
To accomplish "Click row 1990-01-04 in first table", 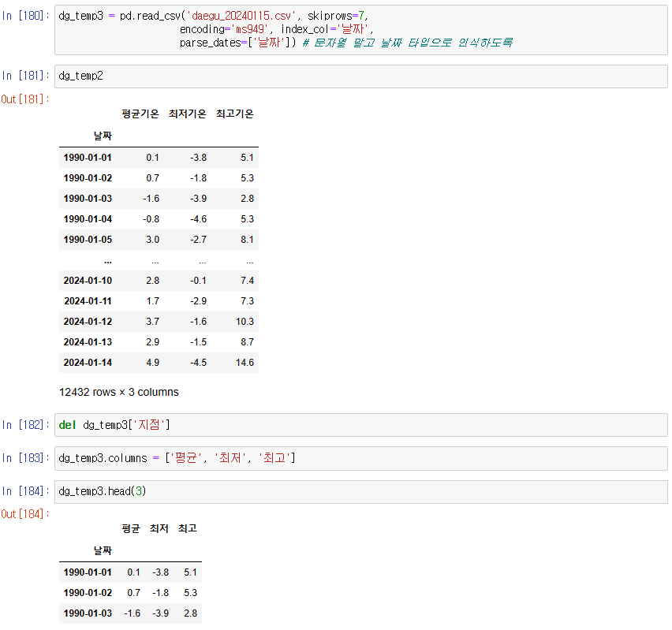I will point(159,219).
